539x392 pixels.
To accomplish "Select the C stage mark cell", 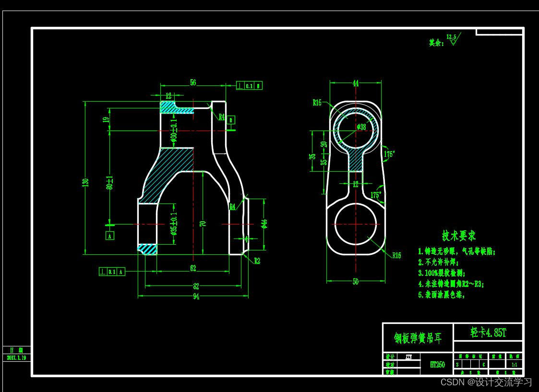I will [484, 365].
